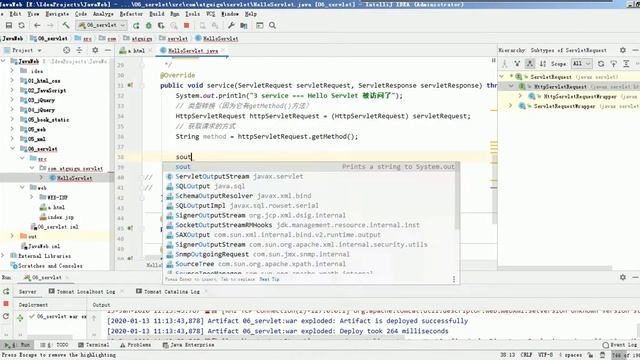Select External Libraries in project tree

[x=44, y=256]
